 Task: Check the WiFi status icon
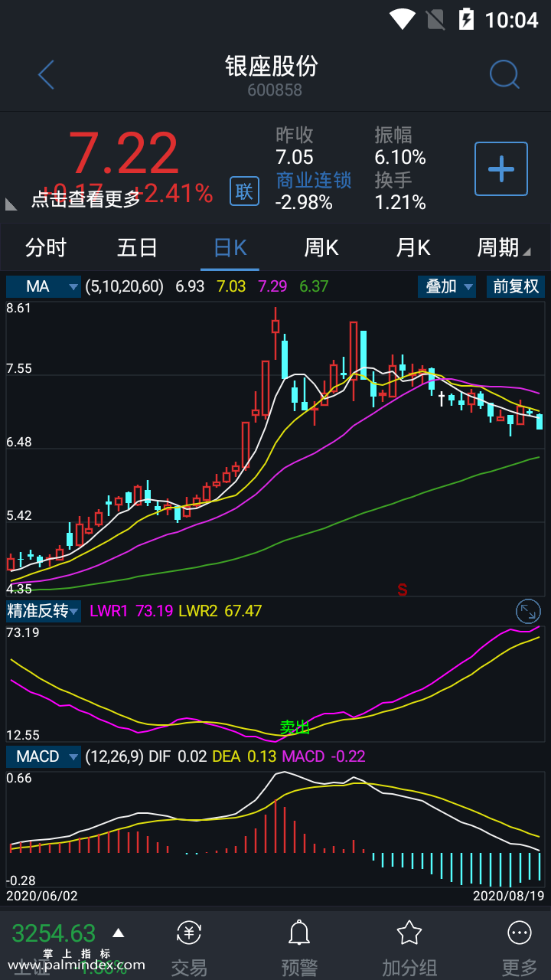coord(403,19)
